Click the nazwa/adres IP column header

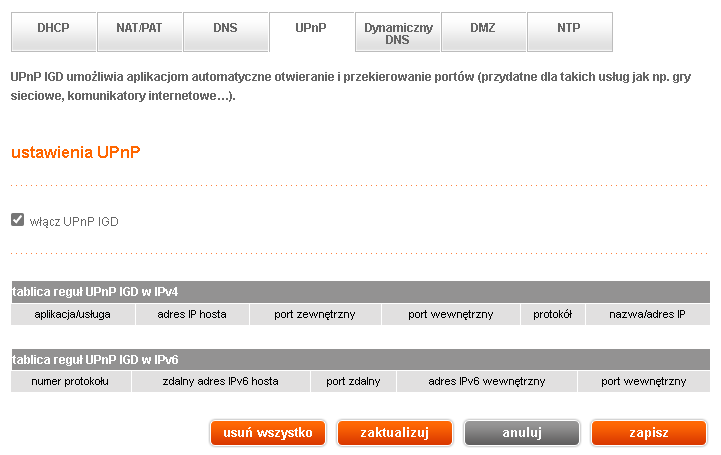648,314
